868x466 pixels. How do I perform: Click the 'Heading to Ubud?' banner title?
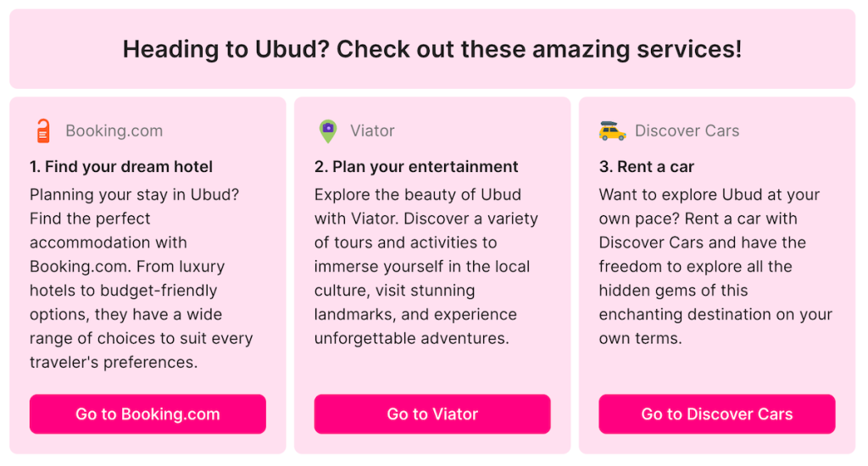coord(431,49)
